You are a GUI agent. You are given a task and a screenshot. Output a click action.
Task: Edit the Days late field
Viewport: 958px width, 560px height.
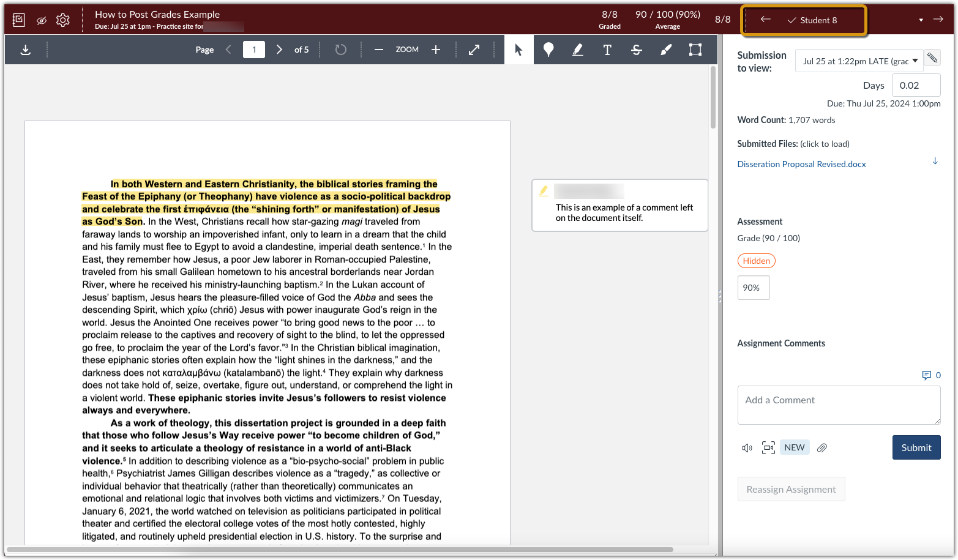coord(916,85)
